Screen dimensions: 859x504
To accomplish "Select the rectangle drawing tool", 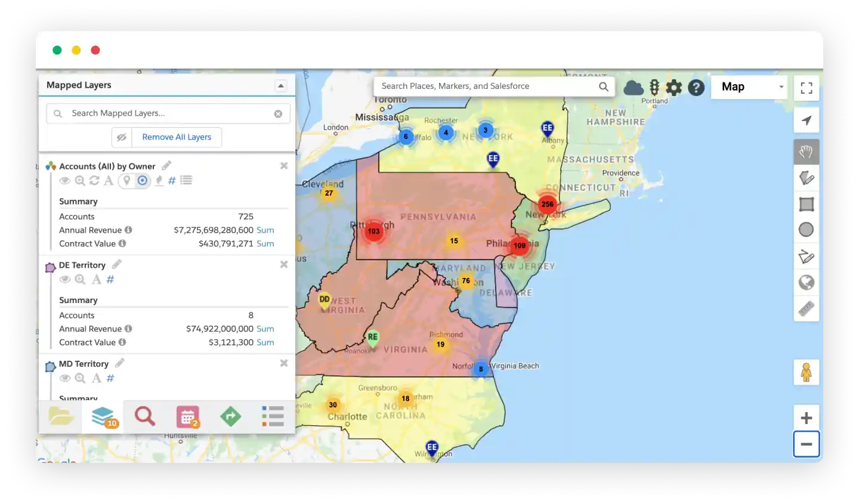I will click(806, 204).
